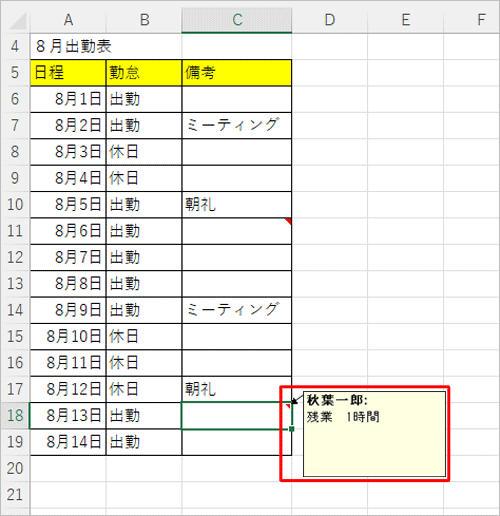Viewport: 500px width, 516px height.
Task: Select the 8月2日 date cell
Action: tap(68, 125)
